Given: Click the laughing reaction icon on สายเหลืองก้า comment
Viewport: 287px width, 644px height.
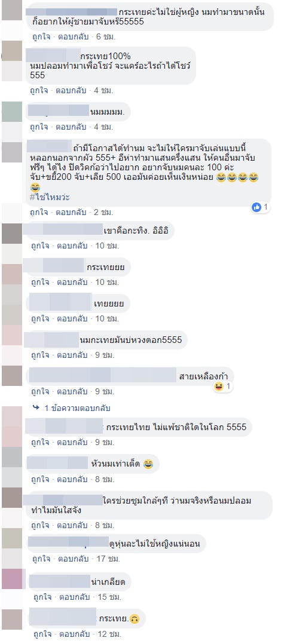Looking at the screenshot, I should click(x=218, y=386).
